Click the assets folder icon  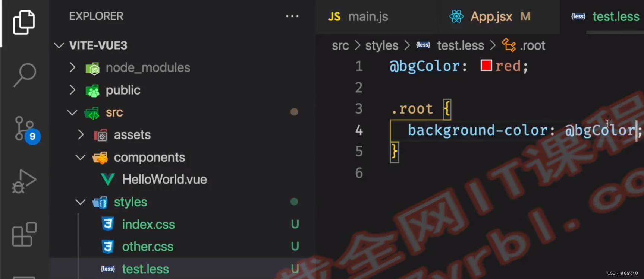pos(101,135)
